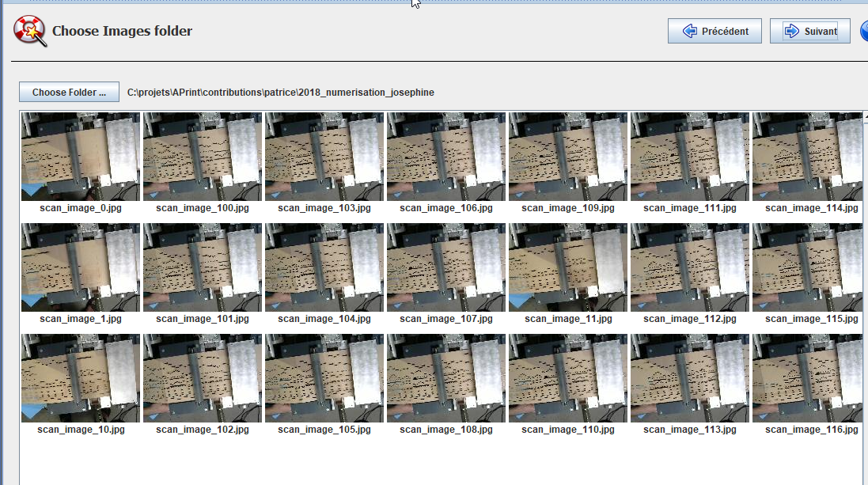868x485 pixels.
Task: Select the scan_image_114.jpg thumbnail
Action: [809, 157]
